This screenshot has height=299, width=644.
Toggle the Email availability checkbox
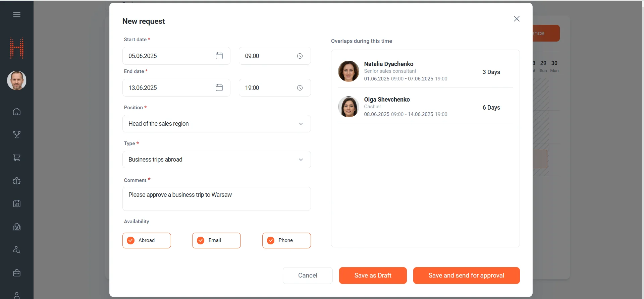click(x=201, y=240)
